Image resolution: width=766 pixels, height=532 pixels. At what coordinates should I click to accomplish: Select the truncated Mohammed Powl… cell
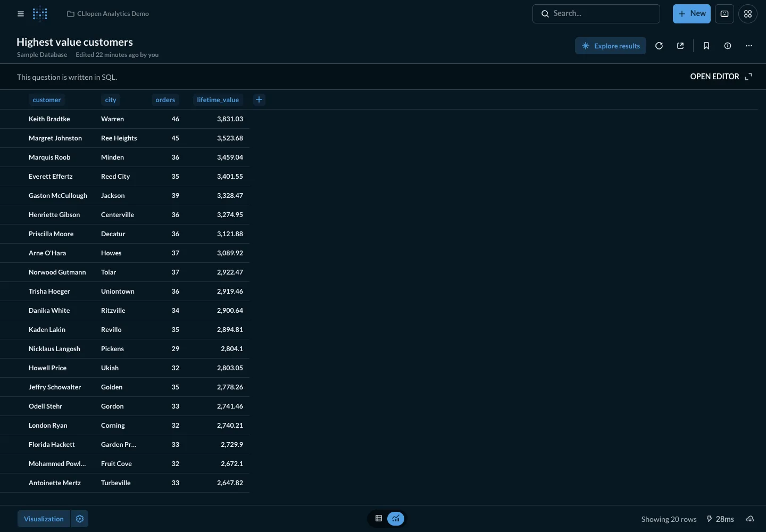(x=57, y=464)
